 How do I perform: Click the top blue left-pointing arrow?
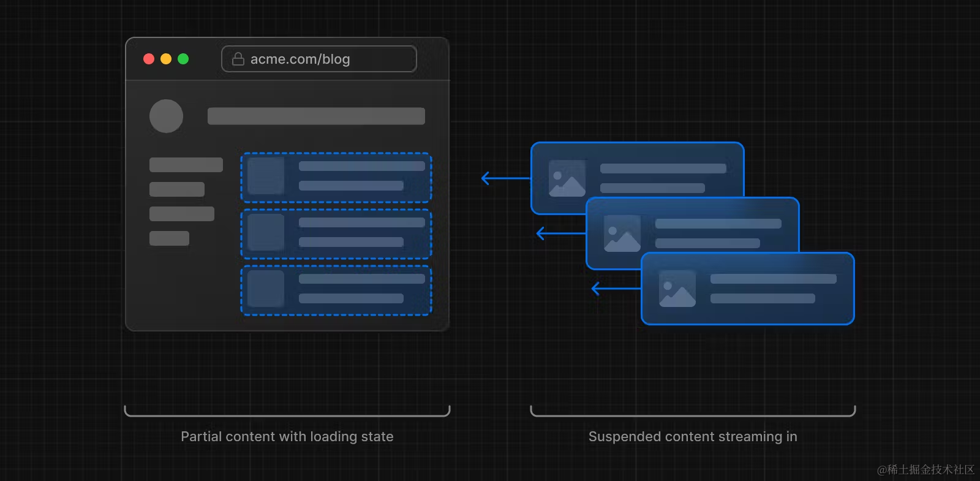click(506, 178)
